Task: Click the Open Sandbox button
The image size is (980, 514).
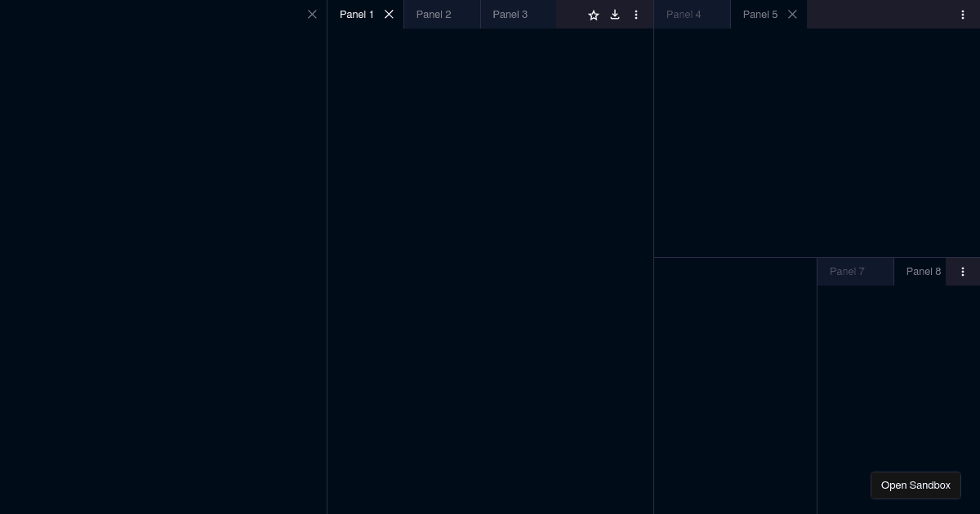Action: pyautogui.click(x=915, y=485)
